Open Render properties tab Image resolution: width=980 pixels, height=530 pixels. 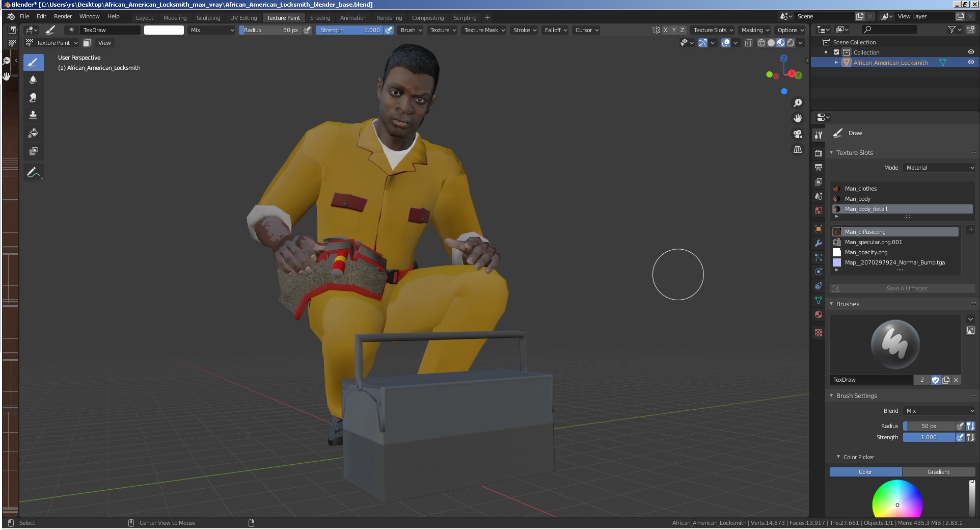[819, 153]
